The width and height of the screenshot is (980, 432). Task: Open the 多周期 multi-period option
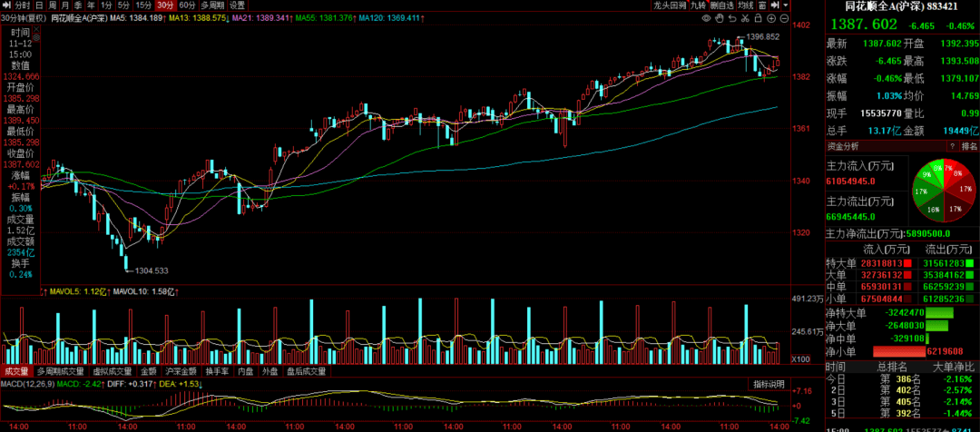[210, 5]
